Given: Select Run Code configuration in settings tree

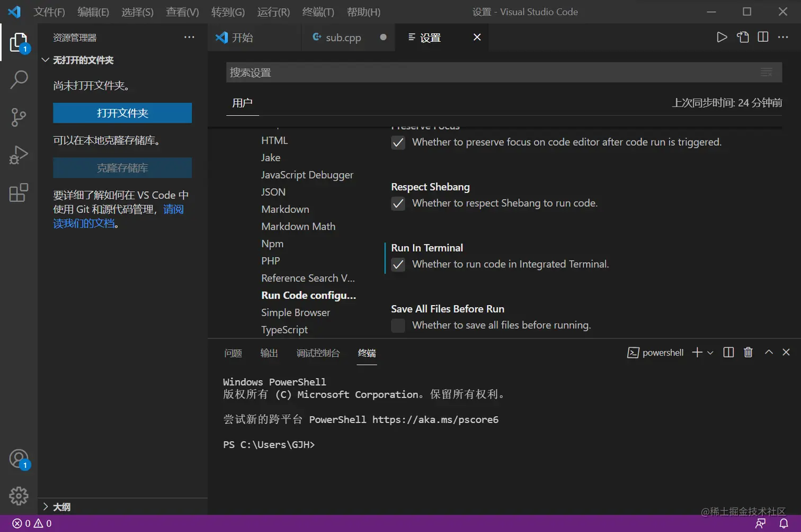Looking at the screenshot, I should 308,295.
